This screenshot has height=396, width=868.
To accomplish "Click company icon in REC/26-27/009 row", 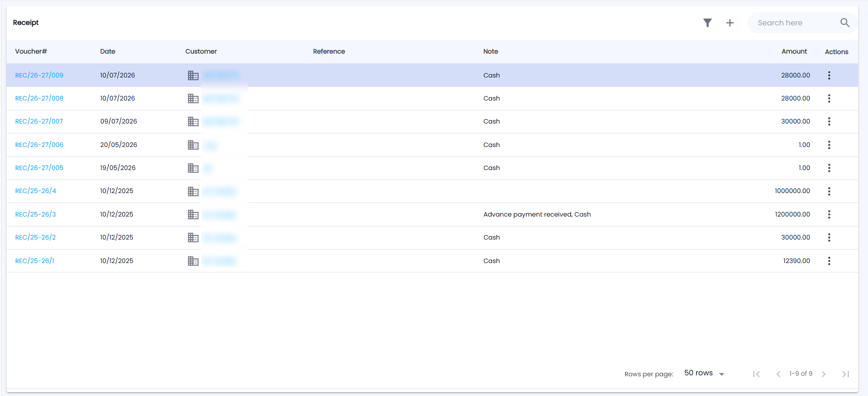I will [x=193, y=75].
